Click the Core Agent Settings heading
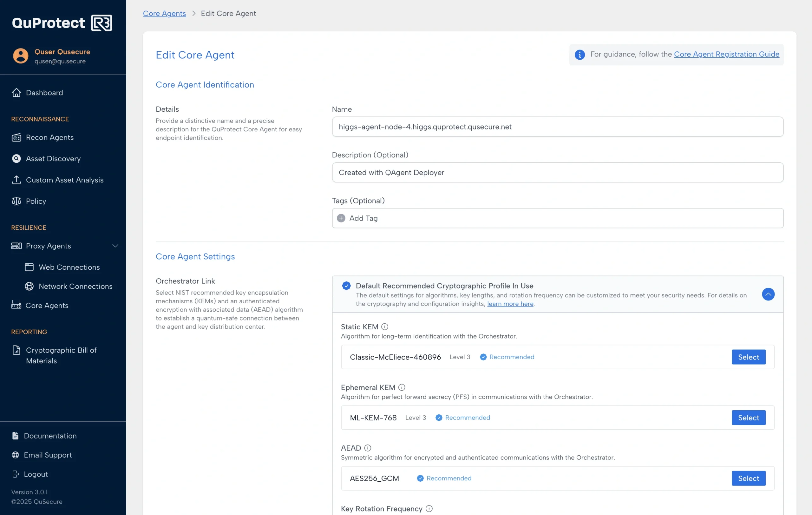Image resolution: width=812 pixels, height=515 pixels. pos(195,256)
